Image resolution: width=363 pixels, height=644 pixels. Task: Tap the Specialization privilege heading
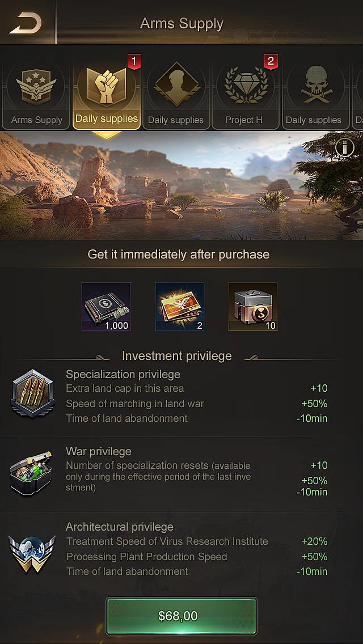[123, 374]
